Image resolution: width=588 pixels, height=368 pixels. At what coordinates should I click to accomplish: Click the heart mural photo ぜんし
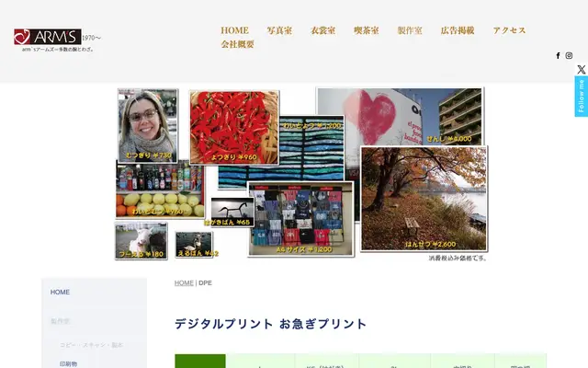(x=400, y=115)
